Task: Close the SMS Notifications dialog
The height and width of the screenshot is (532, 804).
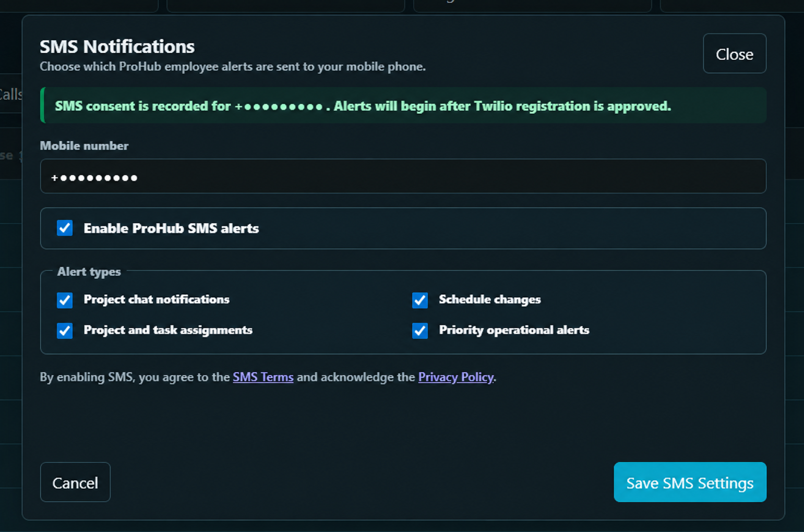Action: [734, 54]
